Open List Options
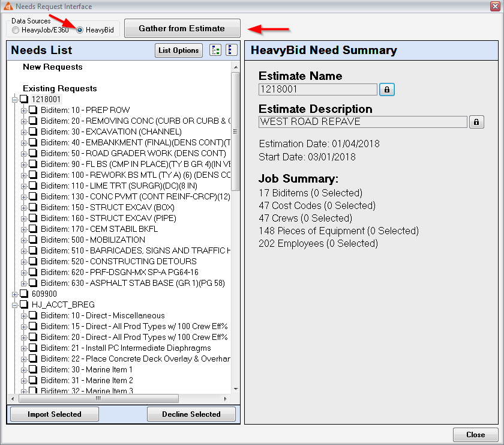This screenshot has height=445, width=504. pyautogui.click(x=178, y=50)
